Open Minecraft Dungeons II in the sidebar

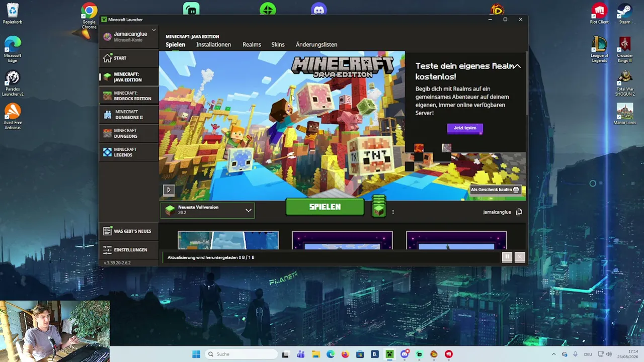129,115
